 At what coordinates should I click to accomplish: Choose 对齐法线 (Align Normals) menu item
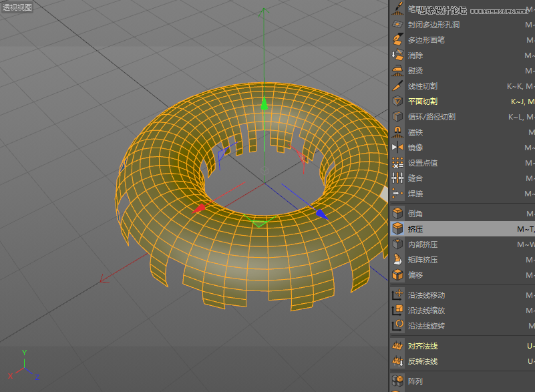[x=423, y=346]
